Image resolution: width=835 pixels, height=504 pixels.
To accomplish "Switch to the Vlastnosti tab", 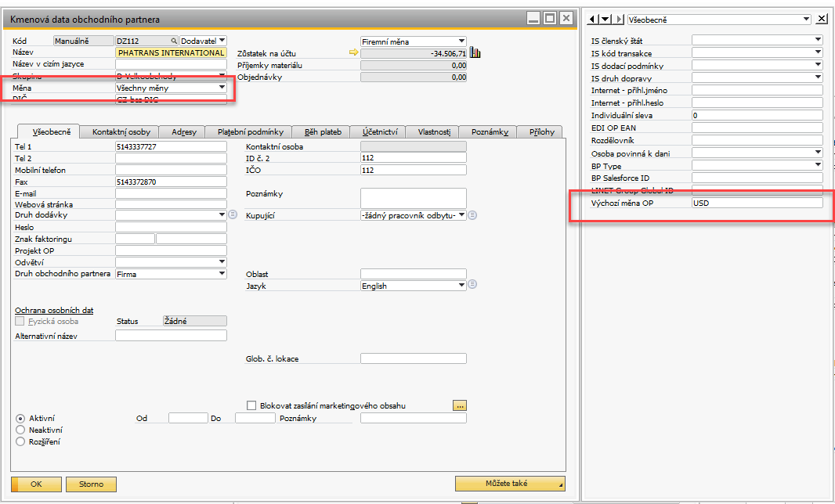I will click(433, 132).
